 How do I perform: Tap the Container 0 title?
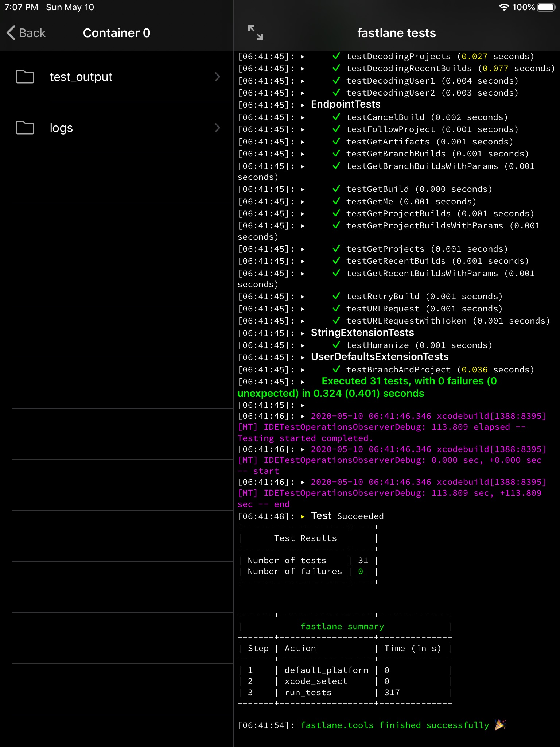click(x=117, y=33)
